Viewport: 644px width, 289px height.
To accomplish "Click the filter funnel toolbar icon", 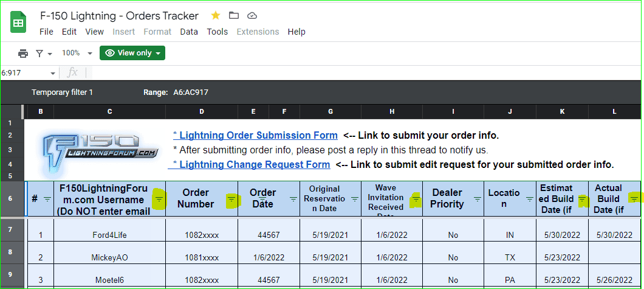I will 39,54.
